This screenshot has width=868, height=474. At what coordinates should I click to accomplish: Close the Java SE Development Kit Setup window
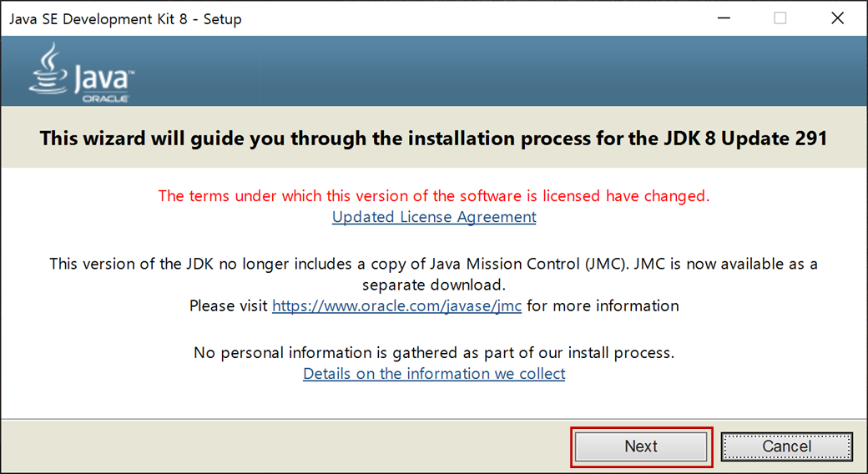point(838,18)
